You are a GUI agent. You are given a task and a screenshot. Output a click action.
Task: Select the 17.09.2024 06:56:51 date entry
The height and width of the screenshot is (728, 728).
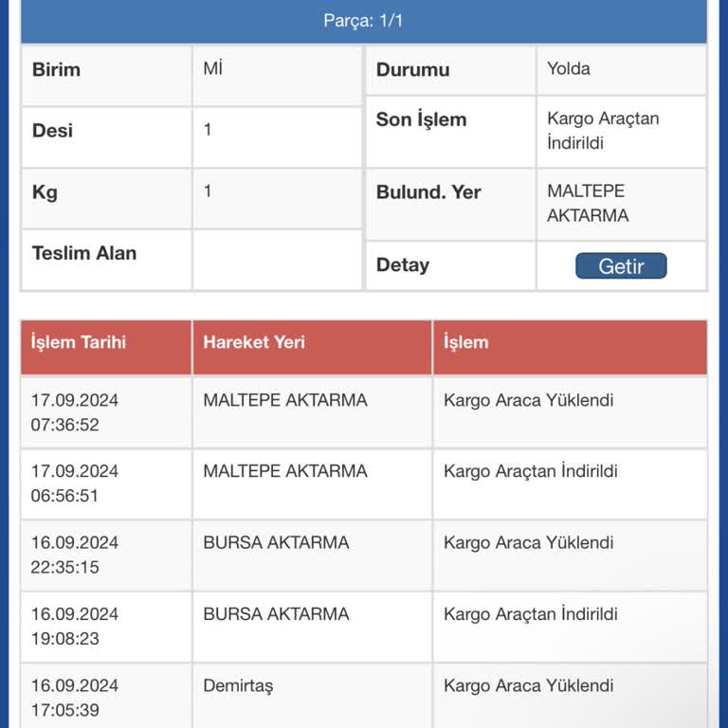[x=75, y=483]
